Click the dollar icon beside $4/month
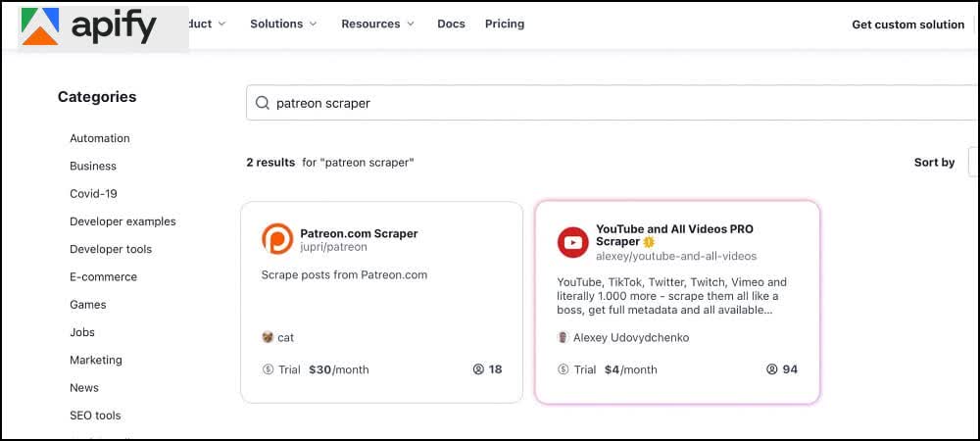The image size is (980, 441). click(x=563, y=369)
